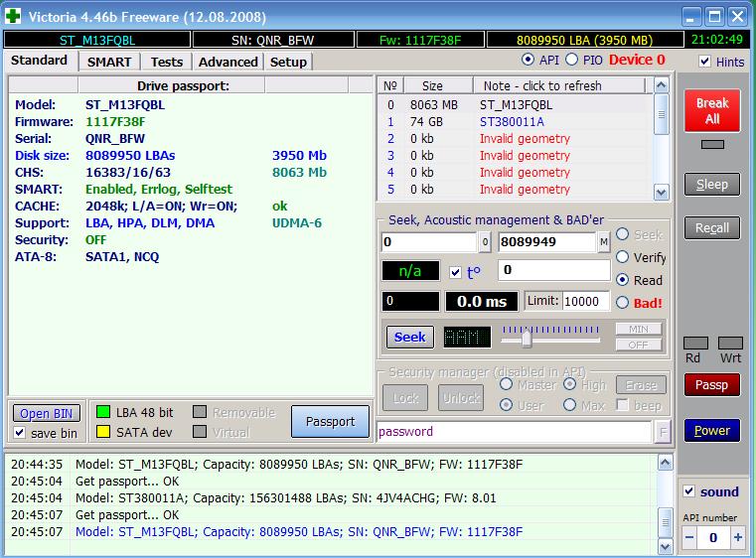This screenshot has height=558, width=756.
Task: Open the SMART tab
Action: [109, 62]
